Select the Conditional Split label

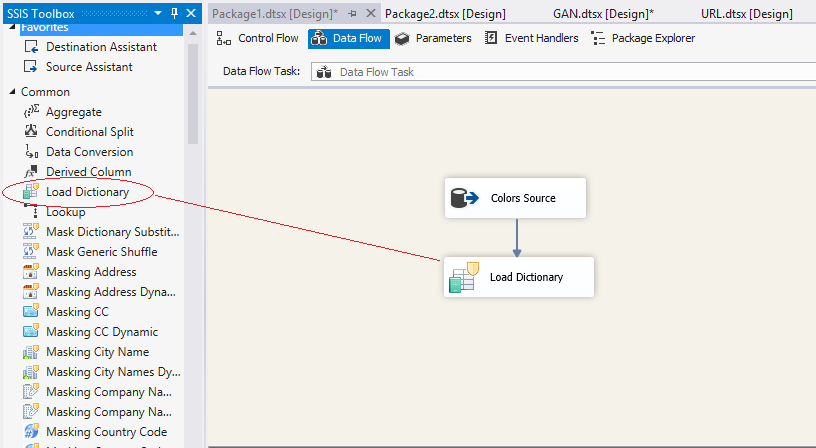coord(90,132)
